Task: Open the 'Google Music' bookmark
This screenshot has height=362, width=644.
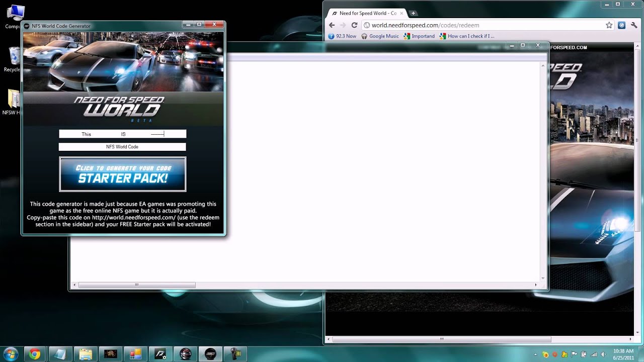Action: point(380,36)
